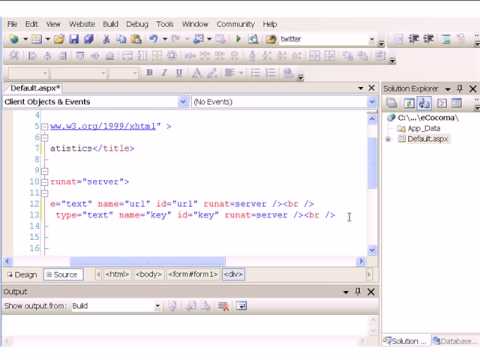Open the (No Events) dropdown
Screen dimensions: 480x360
pos(372,102)
